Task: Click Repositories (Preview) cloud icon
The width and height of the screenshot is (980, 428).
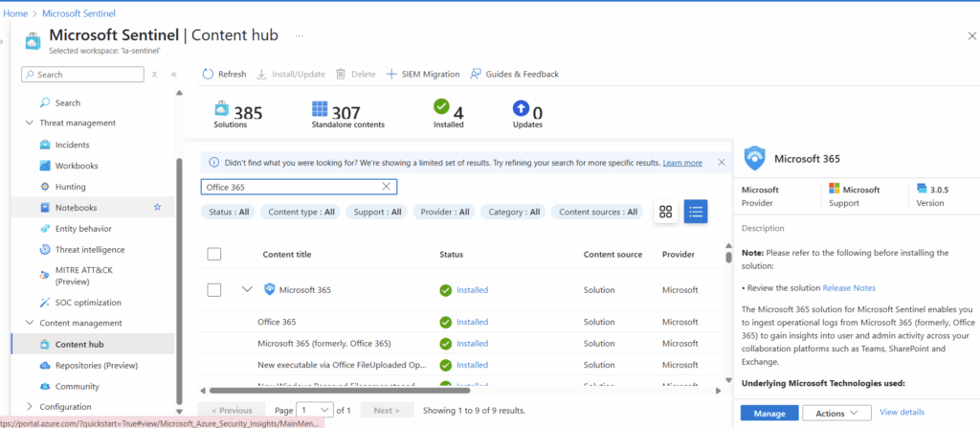Action: 45,366
